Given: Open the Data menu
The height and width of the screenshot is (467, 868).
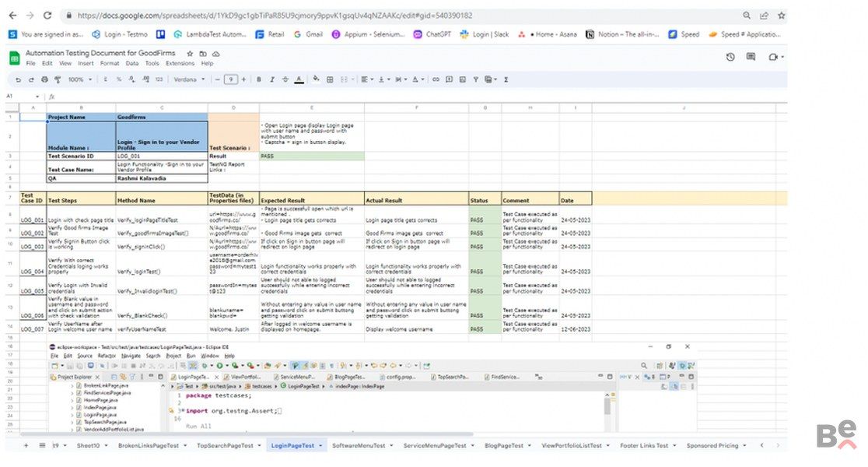Looking at the screenshot, I should tap(131, 63).
